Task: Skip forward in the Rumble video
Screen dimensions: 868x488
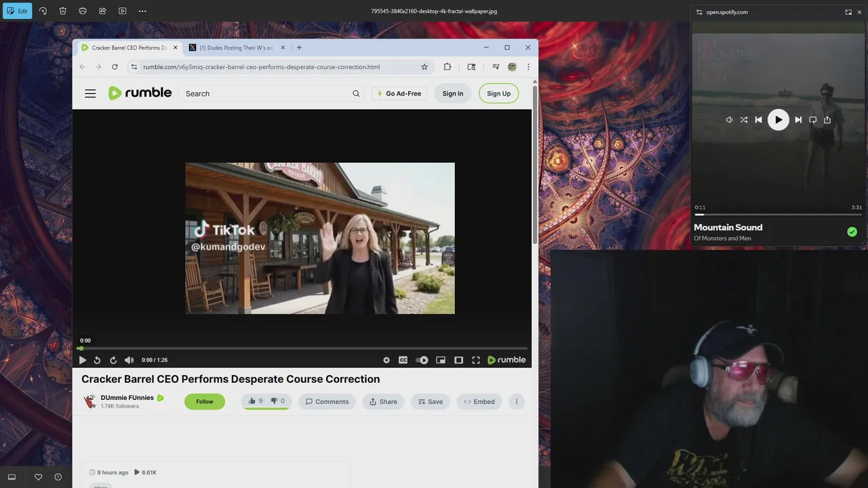Action: pyautogui.click(x=113, y=360)
